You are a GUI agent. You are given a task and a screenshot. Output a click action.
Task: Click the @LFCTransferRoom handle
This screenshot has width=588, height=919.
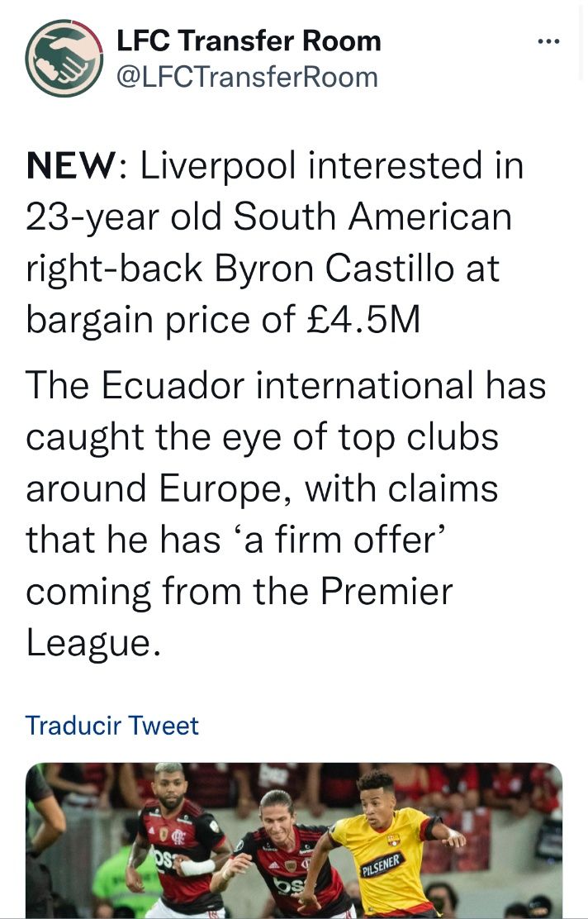coord(247,77)
